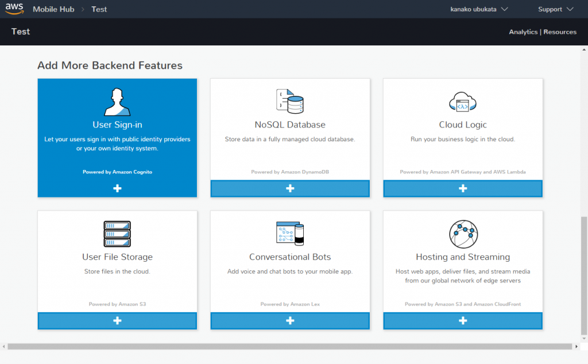Click the vertical scrollbar up arrow
This screenshot has height=364, width=588.
584,49
